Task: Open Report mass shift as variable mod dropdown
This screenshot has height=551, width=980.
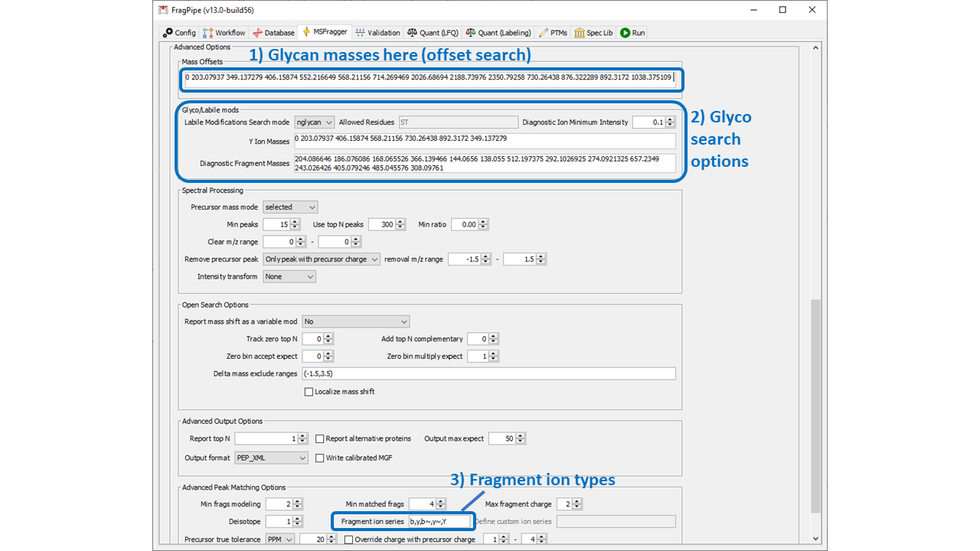Action: pyautogui.click(x=356, y=321)
